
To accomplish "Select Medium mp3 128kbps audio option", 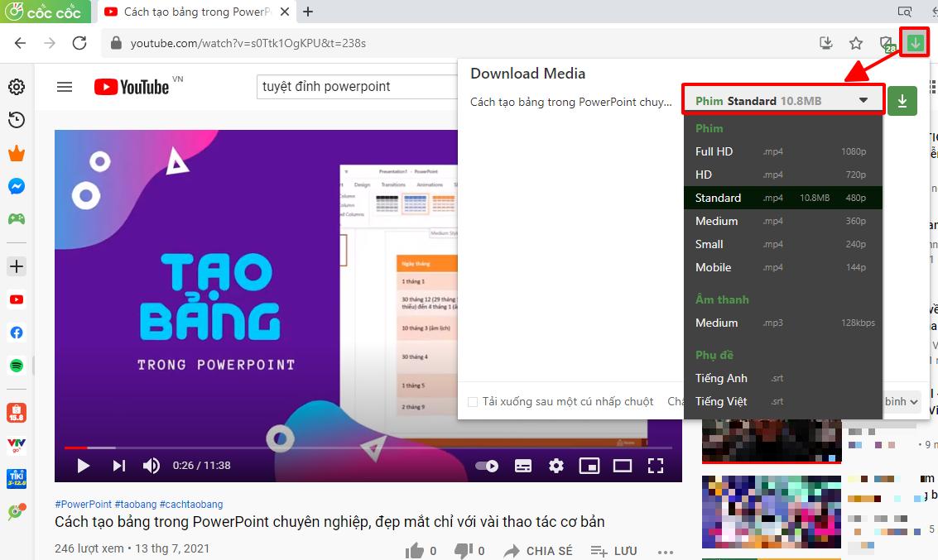I will [782, 323].
